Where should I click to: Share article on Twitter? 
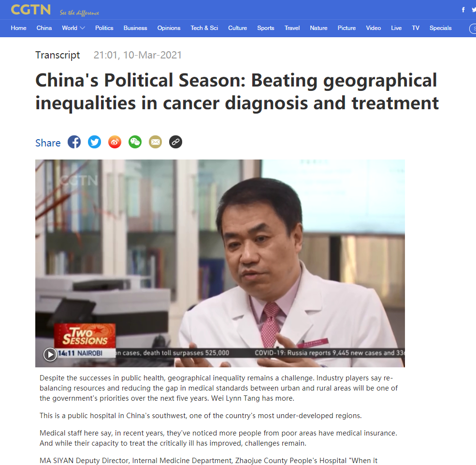94,142
